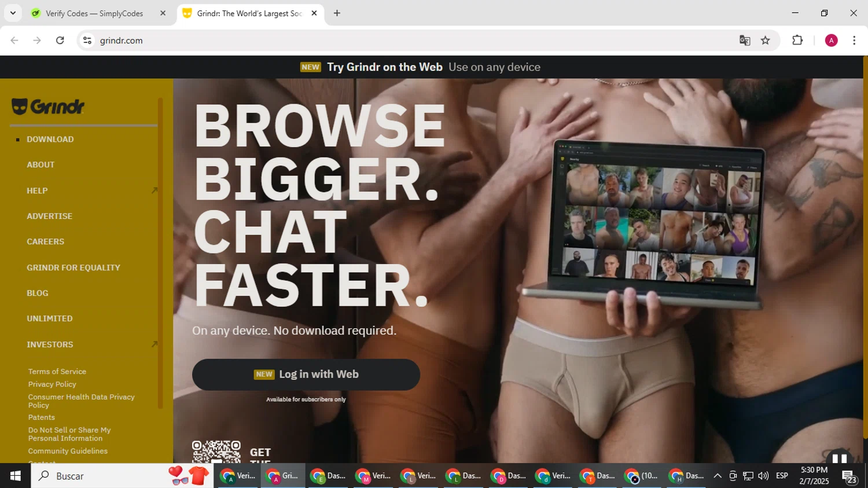Image resolution: width=868 pixels, height=488 pixels.
Task: Open the INVESTORS sidebar item
Action: coord(50,344)
